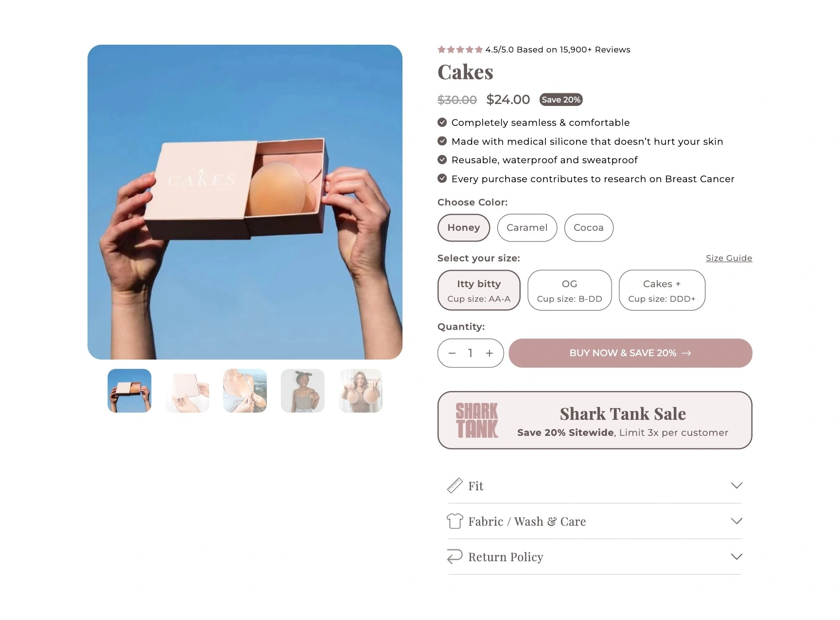Viewport: 840px width, 620px height.
Task: View the thumbnail of the woman holding two cakes
Action: click(361, 391)
